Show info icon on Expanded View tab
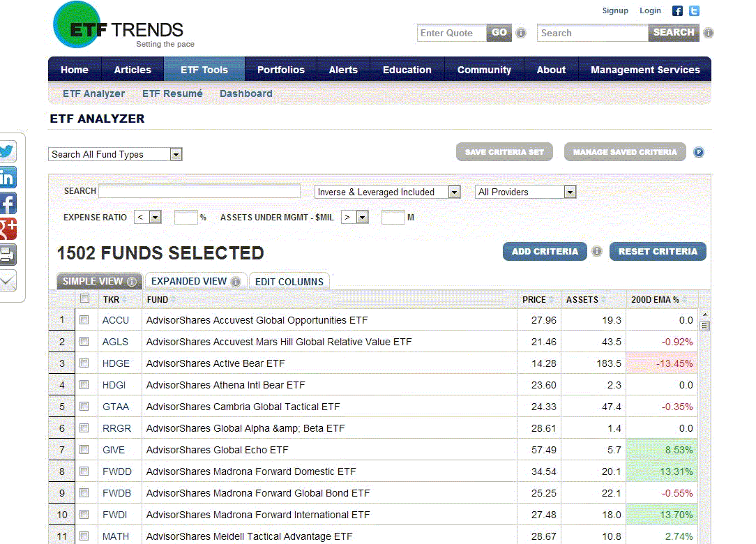The height and width of the screenshot is (544, 756). tap(235, 282)
